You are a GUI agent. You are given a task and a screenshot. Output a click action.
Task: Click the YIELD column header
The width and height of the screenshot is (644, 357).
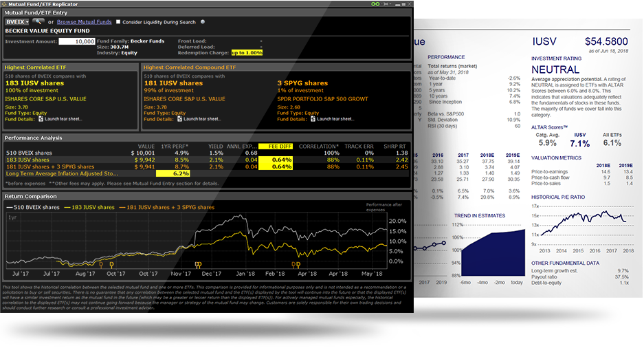pyautogui.click(x=216, y=147)
